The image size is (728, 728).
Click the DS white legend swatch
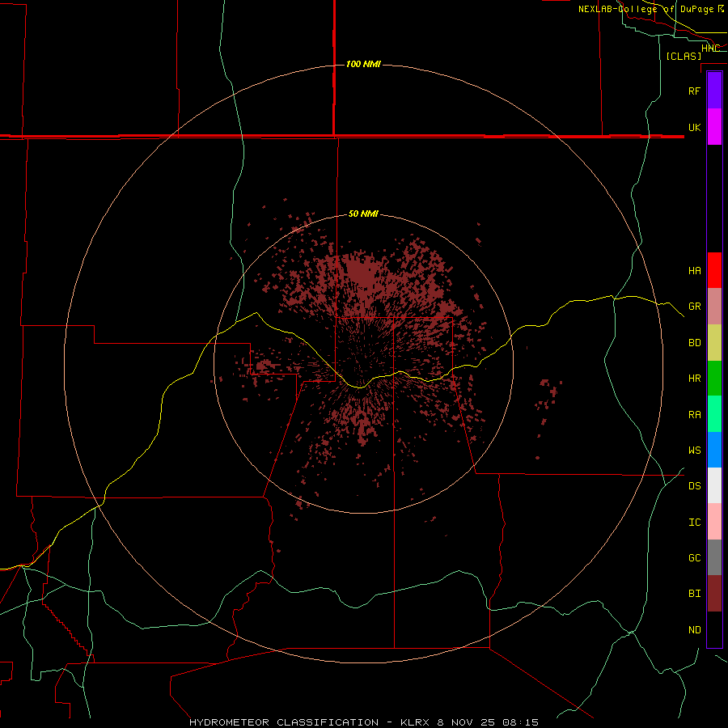[714, 485]
